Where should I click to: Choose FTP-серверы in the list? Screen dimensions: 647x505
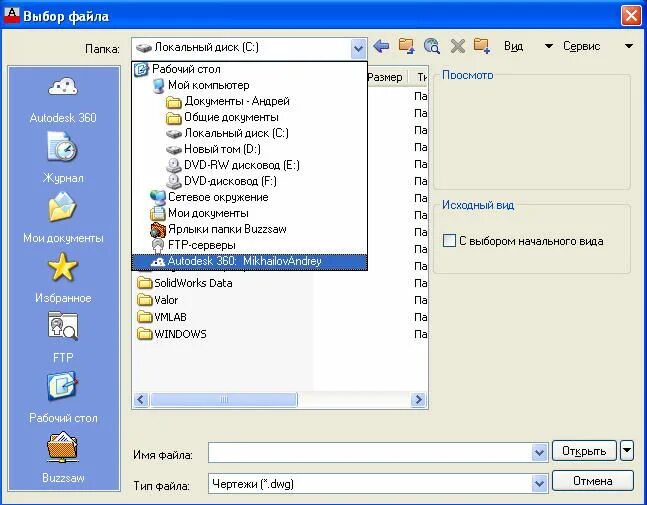tap(249, 245)
